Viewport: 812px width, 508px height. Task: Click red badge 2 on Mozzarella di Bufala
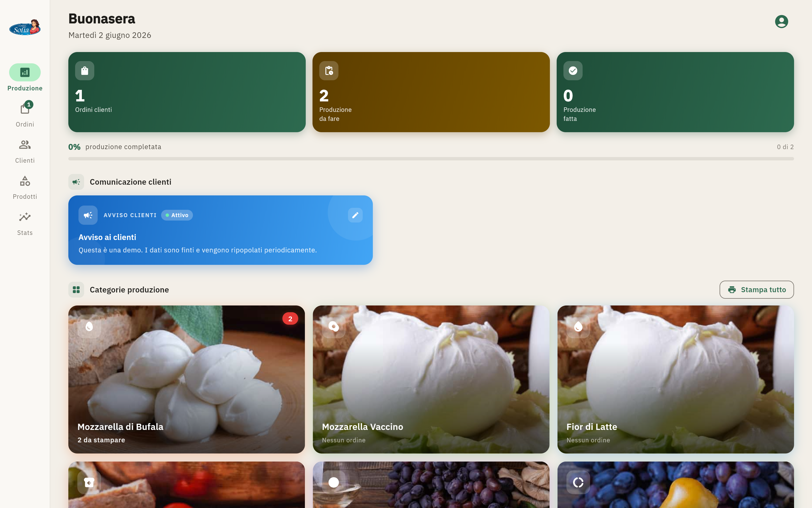tap(290, 319)
